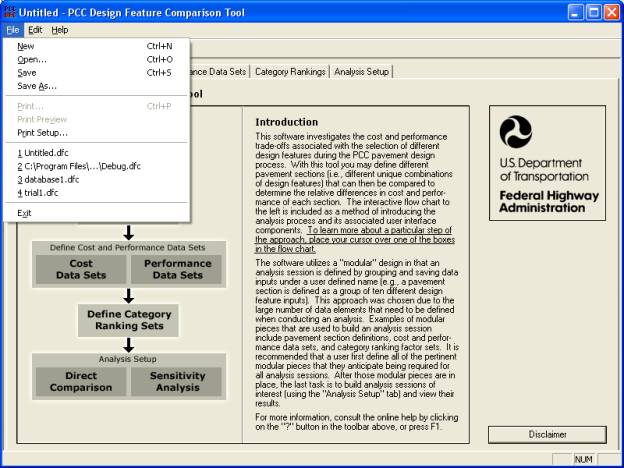
Task: Select Print Setup... menu entry
Action: pyautogui.click(x=96, y=133)
